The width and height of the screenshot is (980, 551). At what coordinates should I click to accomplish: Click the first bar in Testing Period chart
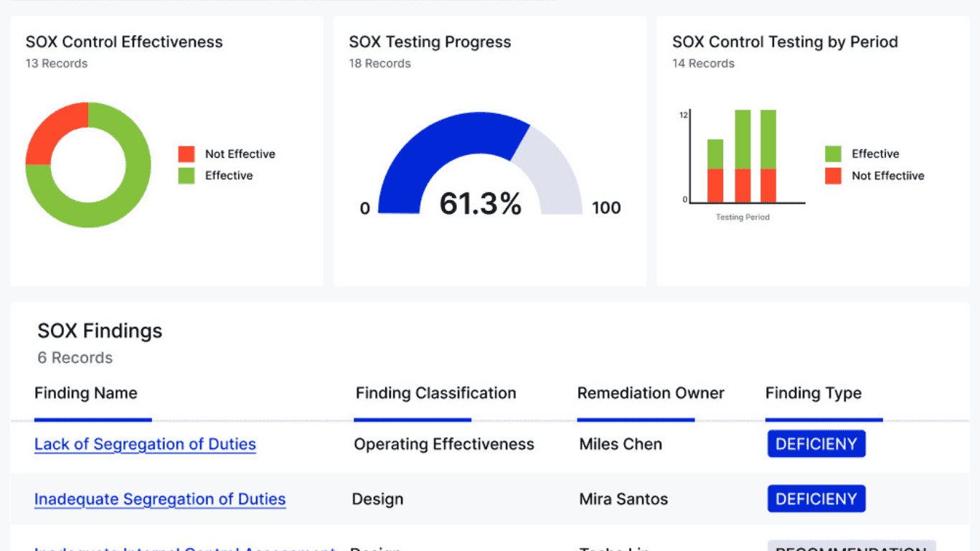715,171
